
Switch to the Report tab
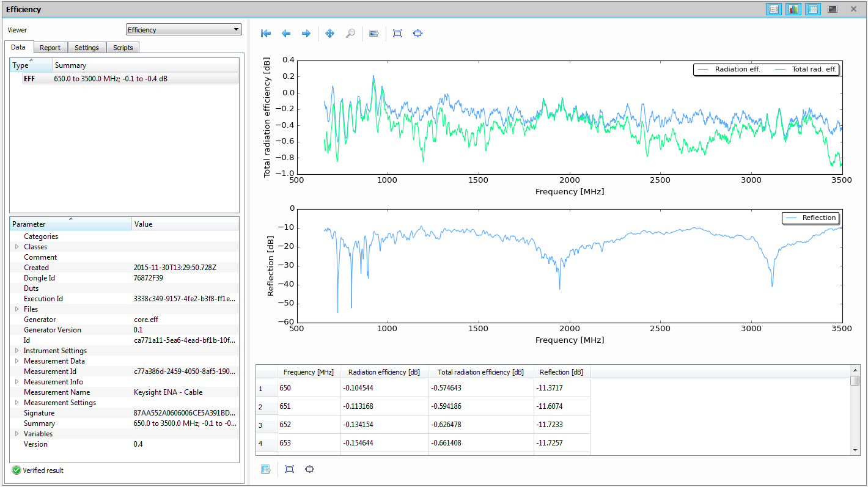pos(50,48)
